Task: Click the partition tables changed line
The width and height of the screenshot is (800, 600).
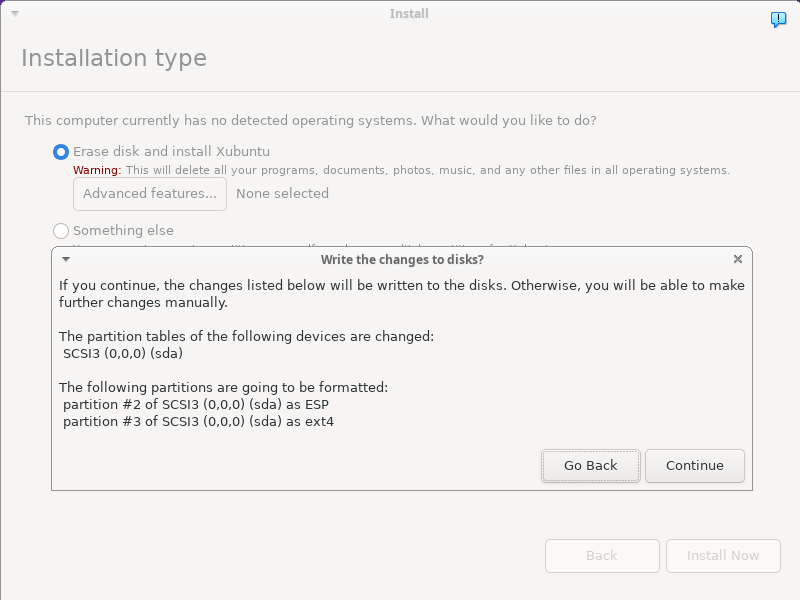Action: point(246,337)
